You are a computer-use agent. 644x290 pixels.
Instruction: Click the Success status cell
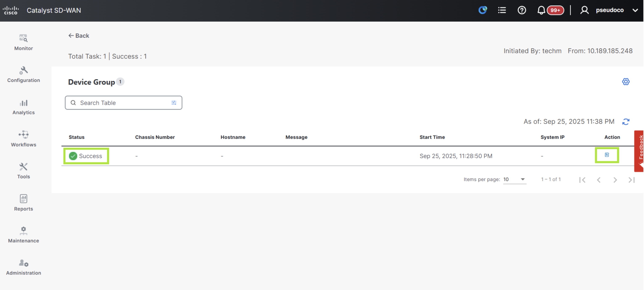[86, 156]
